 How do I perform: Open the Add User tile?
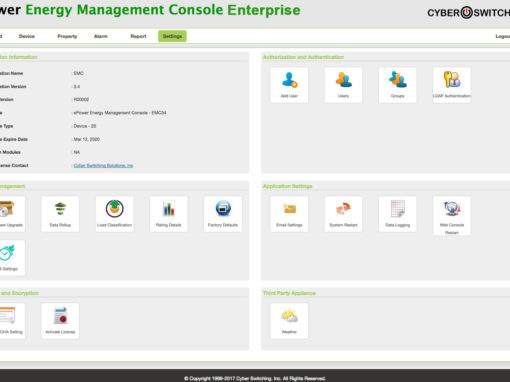pos(289,85)
